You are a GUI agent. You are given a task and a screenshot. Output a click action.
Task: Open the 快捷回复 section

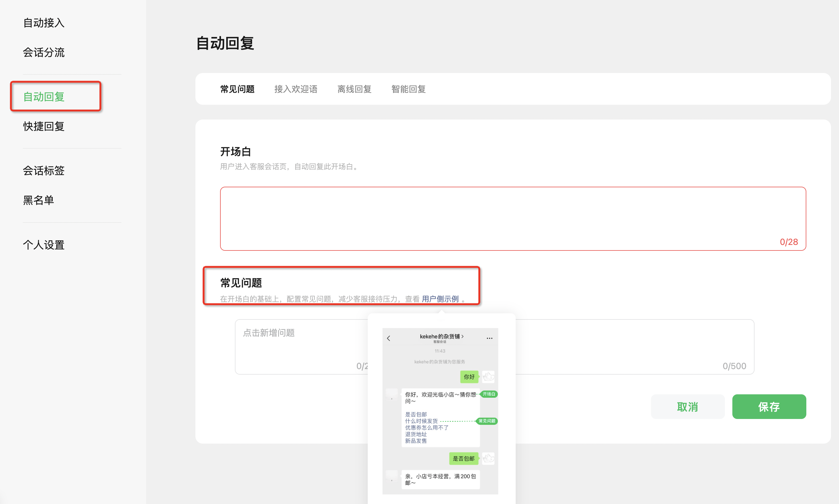(43, 126)
